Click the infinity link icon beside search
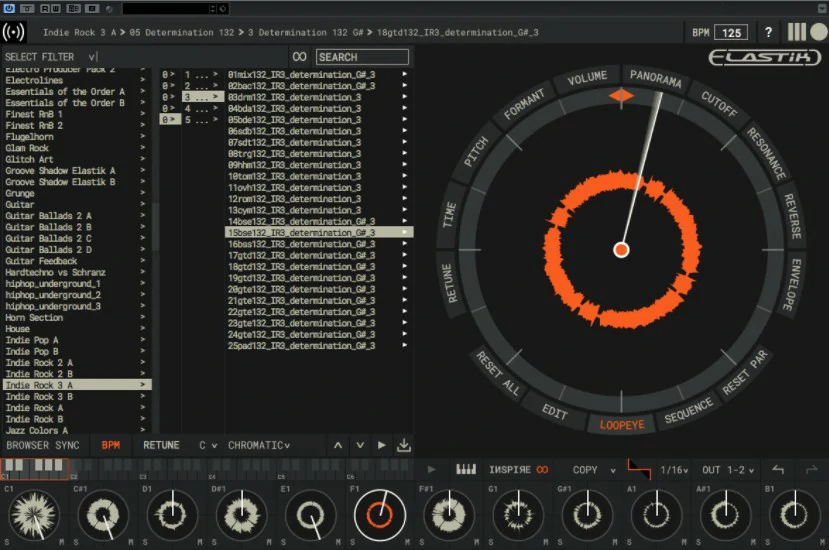The image size is (829, 550). 299,57
